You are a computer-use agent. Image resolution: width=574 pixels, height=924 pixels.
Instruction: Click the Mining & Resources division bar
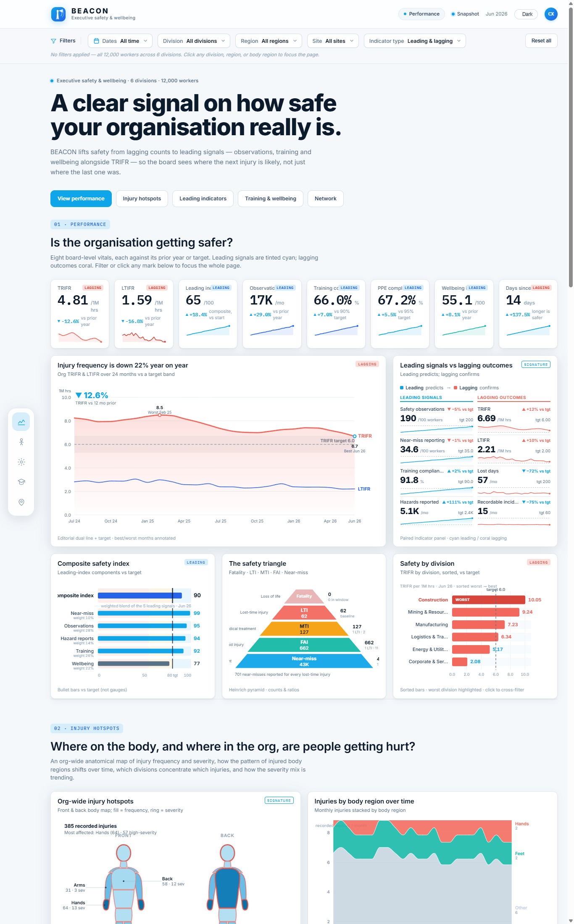pyautogui.click(x=486, y=612)
